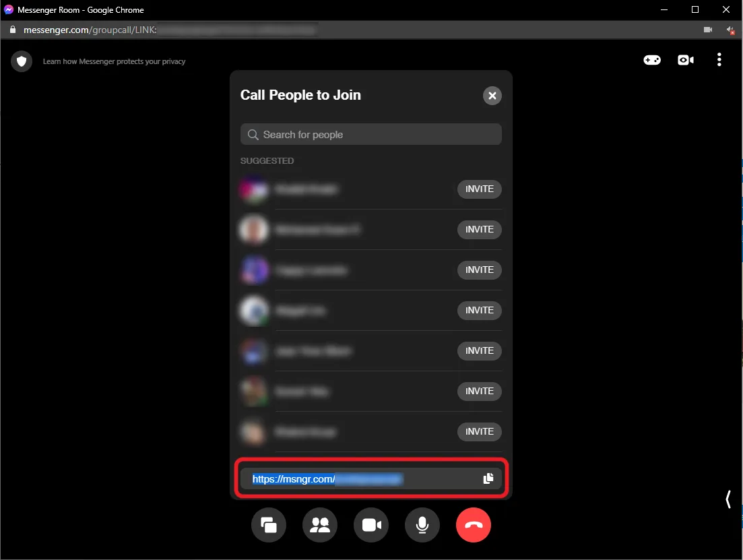Open the first suggested contact's avatar
743x560 pixels.
254,189
